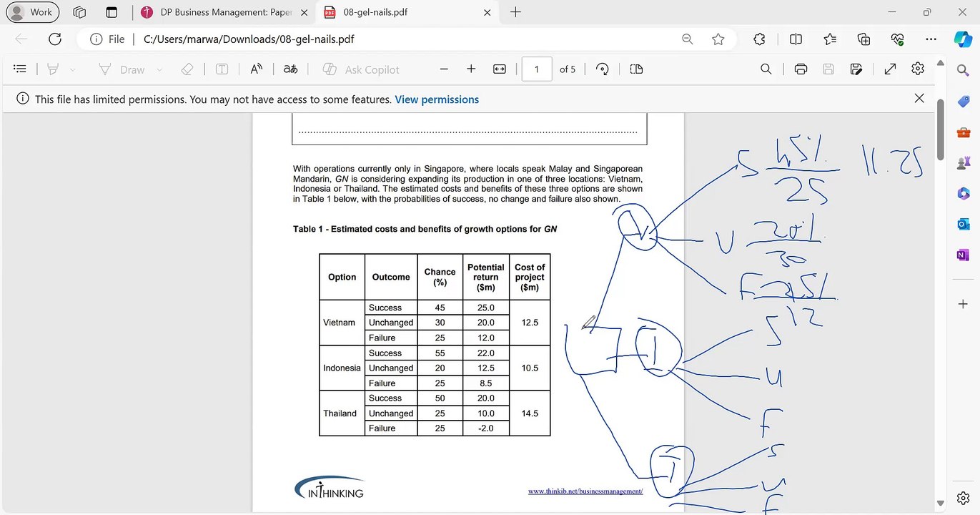Image resolution: width=980 pixels, height=515 pixels.
Task: Open Browser essentials heart icon
Action: (898, 39)
